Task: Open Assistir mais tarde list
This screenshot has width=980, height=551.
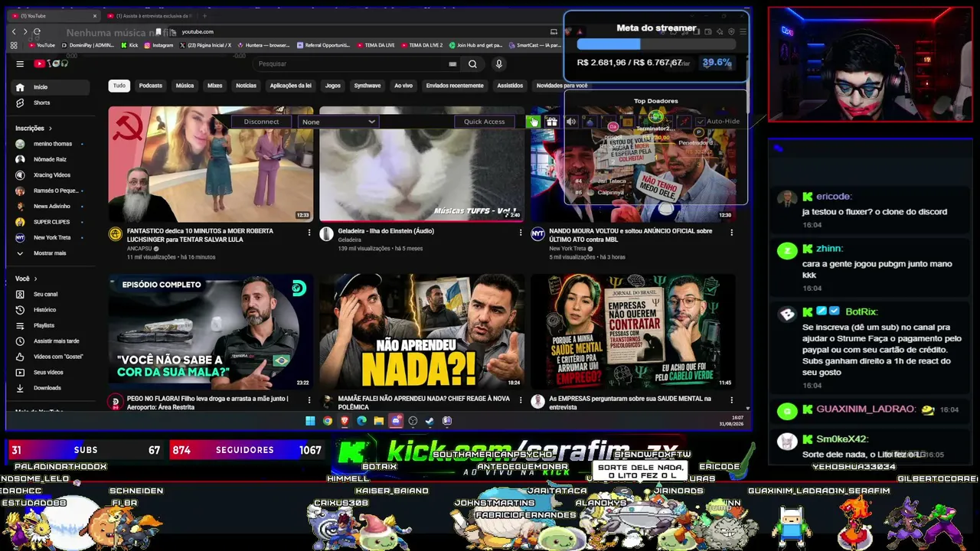Action: click(x=49, y=341)
